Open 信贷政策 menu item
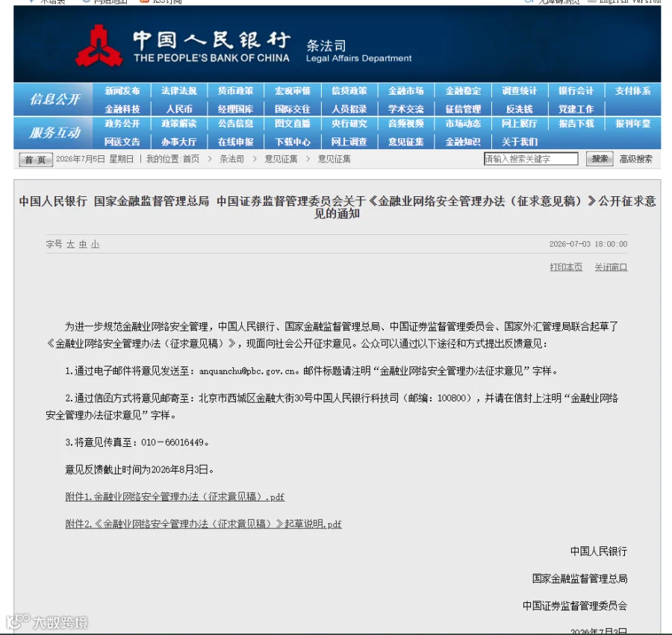Image resolution: width=672 pixels, height=635 pixels. 349,91
